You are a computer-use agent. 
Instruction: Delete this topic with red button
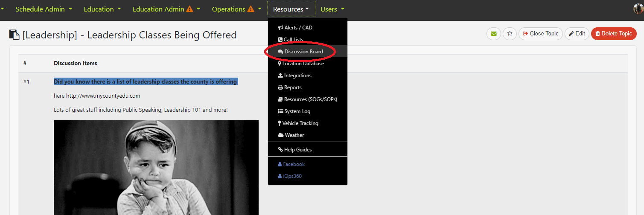(614, 34)
